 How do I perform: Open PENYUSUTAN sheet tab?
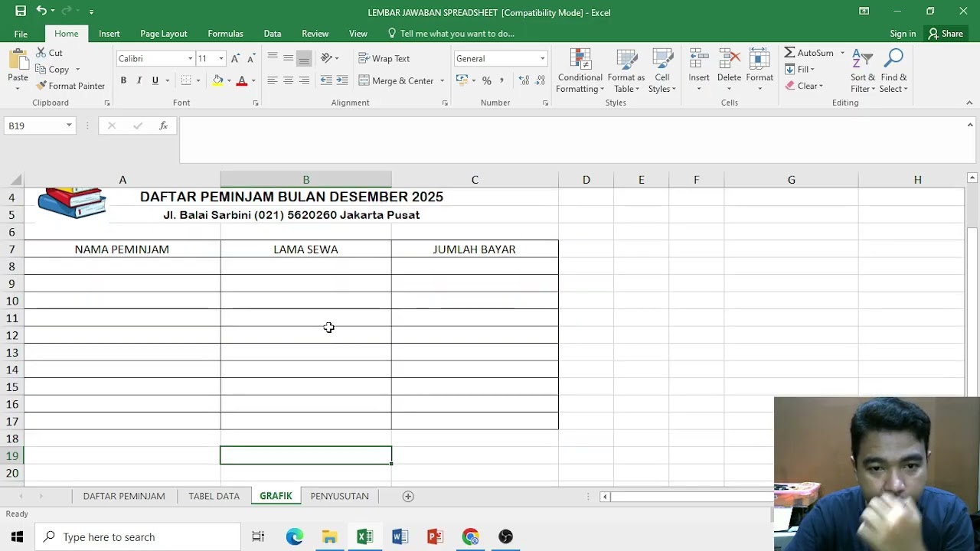[339, 496]
